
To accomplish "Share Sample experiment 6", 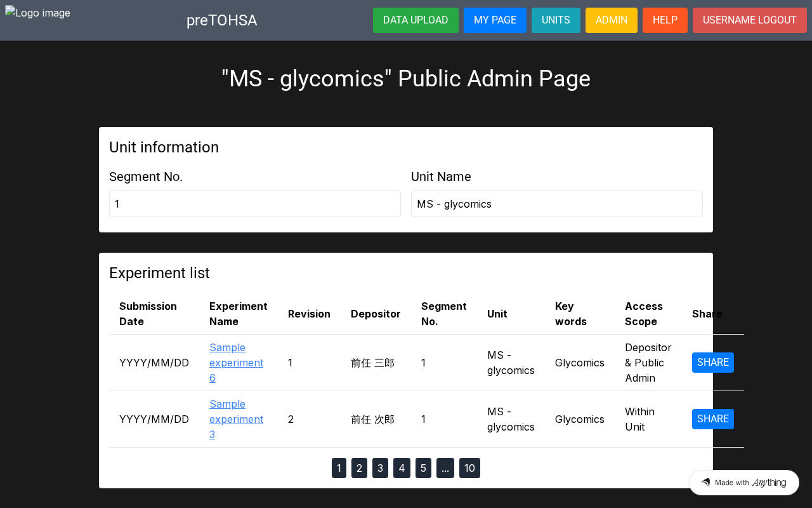I will point(712,363).
